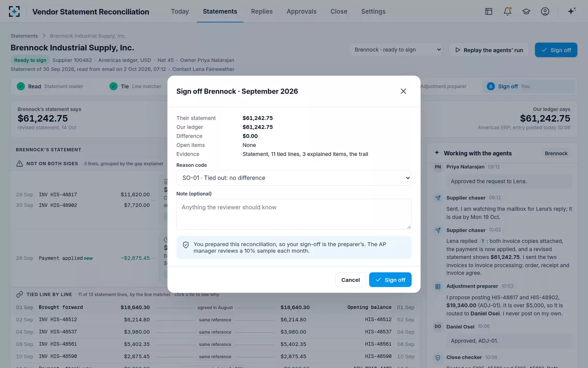This screenshot has height=368, width=588.
Task: Open citation 1 in Lena replied message
Action: click(x=482, y=241)
